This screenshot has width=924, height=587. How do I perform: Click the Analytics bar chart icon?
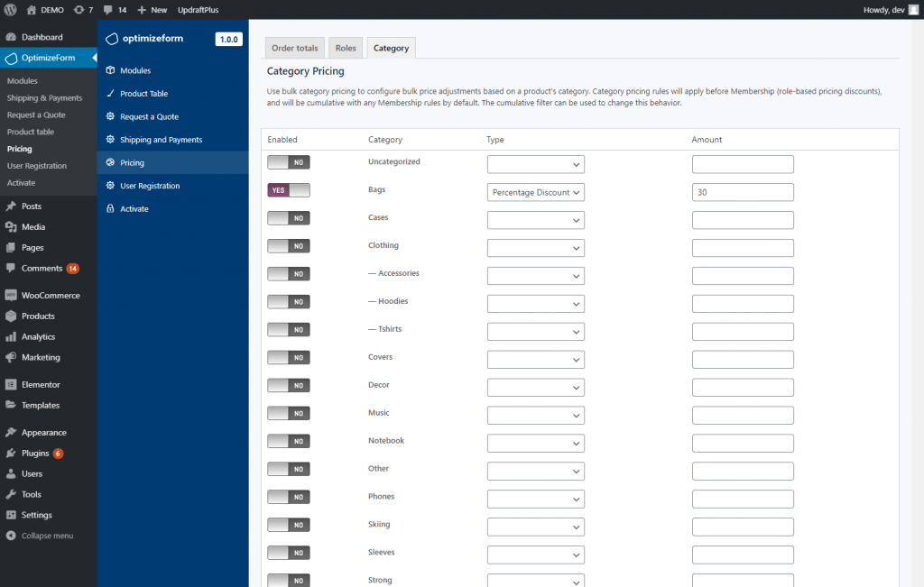click(11, 336)
